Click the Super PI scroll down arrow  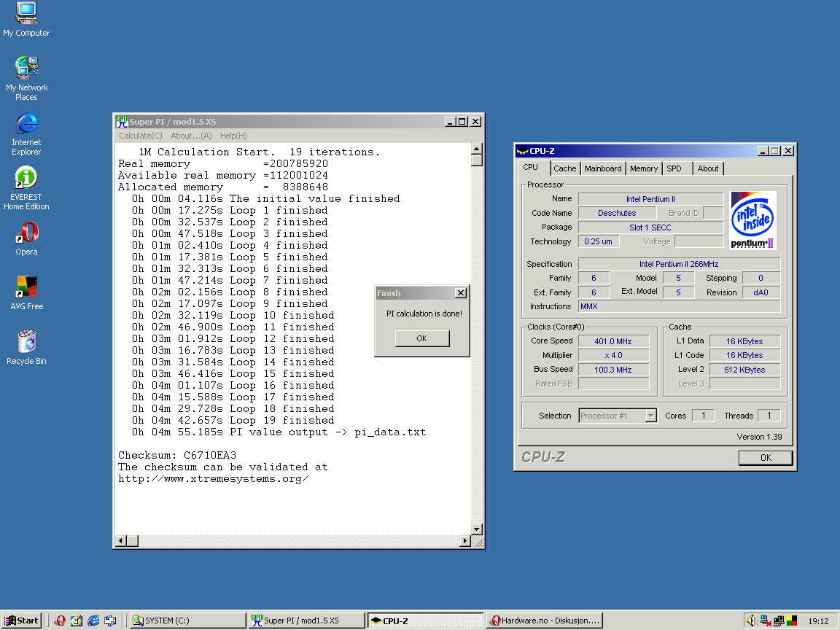pos(476,529)
